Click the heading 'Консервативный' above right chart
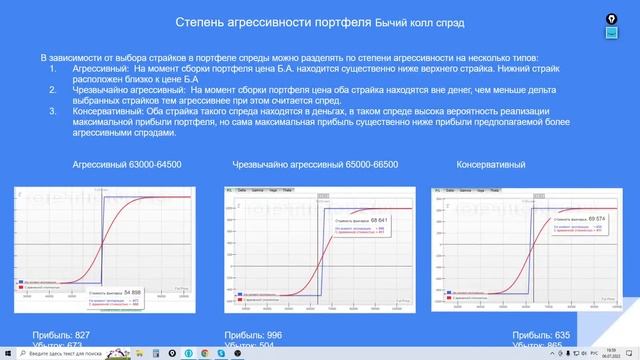Screen dimensions: 640x360 pos(491,164)
